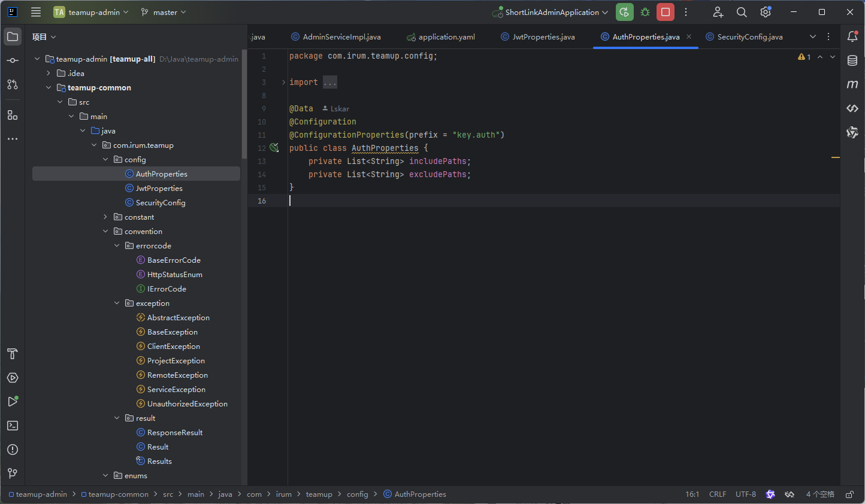This screenshot has height=504, width=865.
Task: Collapse the errorcode package
Action: (x=117, y=245)
